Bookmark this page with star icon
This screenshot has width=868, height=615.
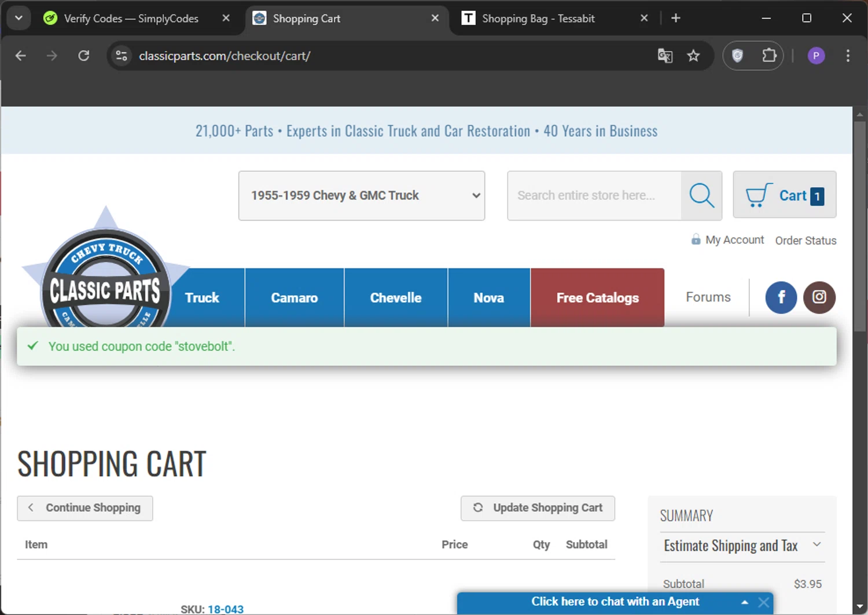pyautogui.click(x=693, y=56)
